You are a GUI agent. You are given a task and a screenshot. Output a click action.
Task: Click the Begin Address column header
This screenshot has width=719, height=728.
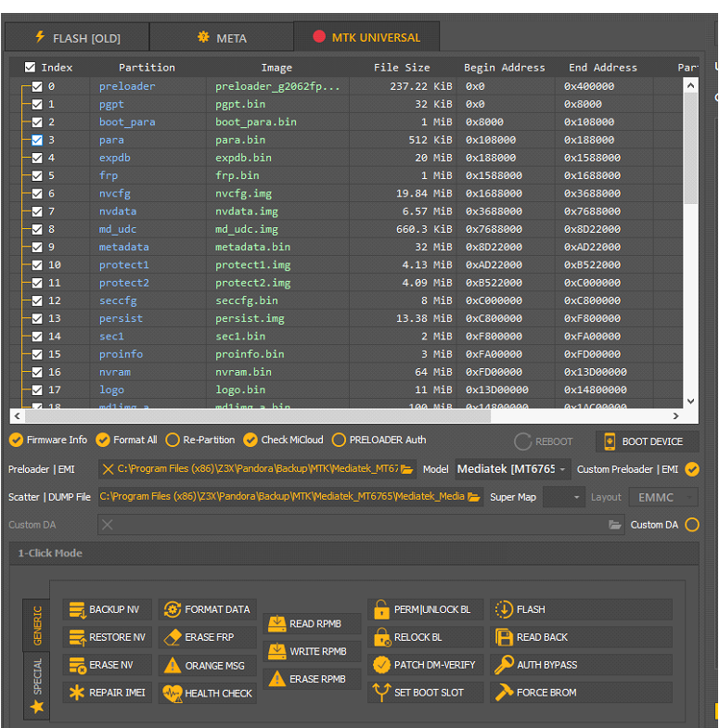click(505, 68)
